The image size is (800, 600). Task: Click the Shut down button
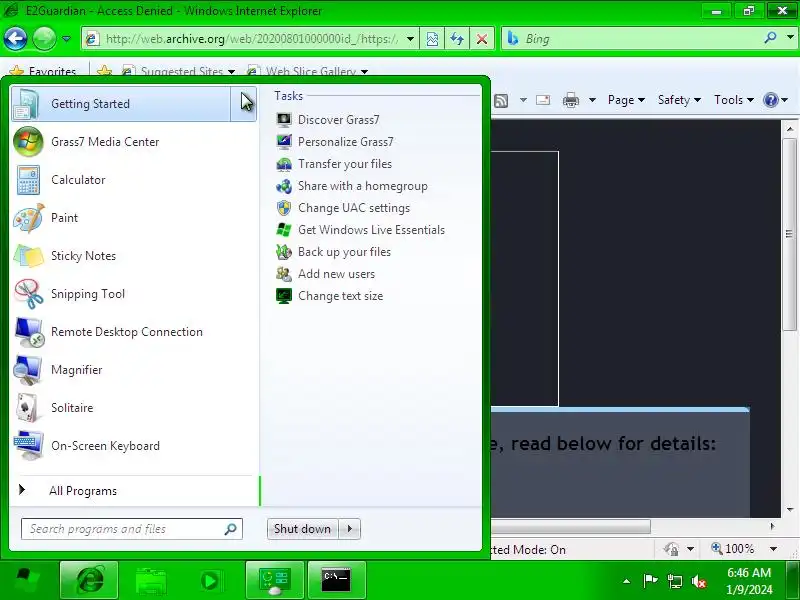(x=302, y=529)
